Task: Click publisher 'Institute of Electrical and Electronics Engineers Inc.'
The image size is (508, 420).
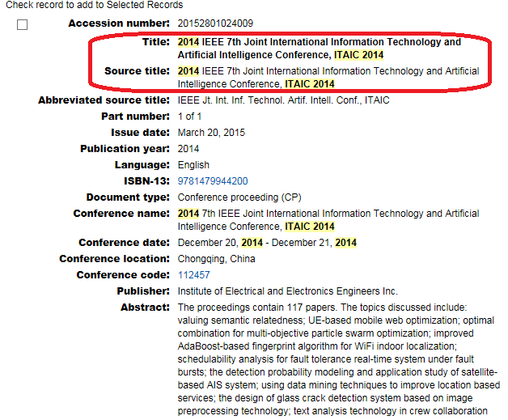Action: [x=287, y=291]
